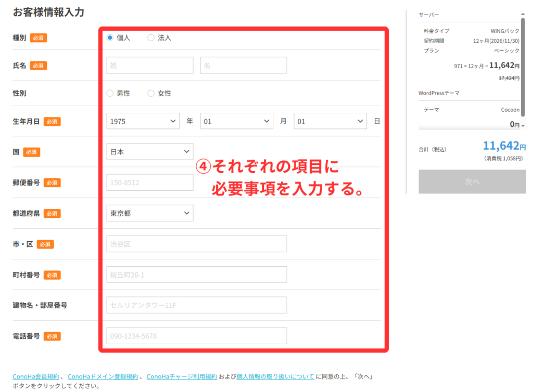Click the 町村番号 address input field
Screen dimensions: 533x392
point(196,275)
